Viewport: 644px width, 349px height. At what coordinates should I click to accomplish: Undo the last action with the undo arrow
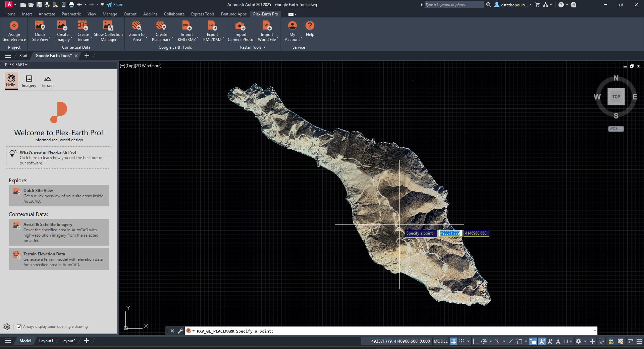click(x=79, y=5)
